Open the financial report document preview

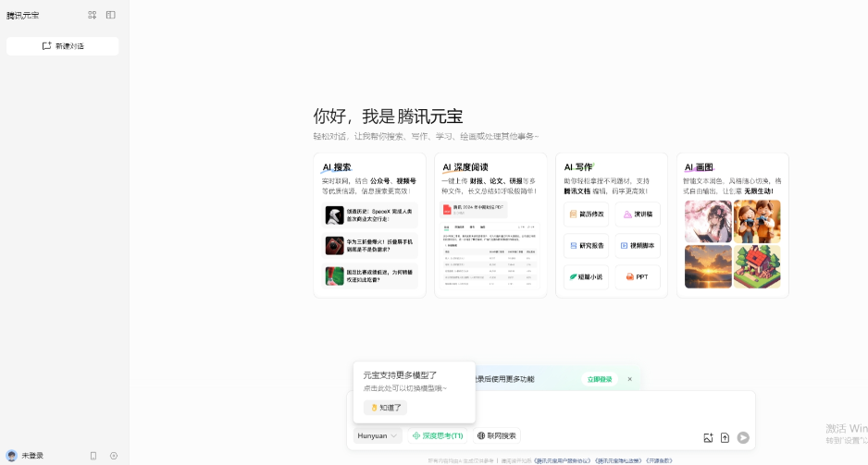point(490,255)
